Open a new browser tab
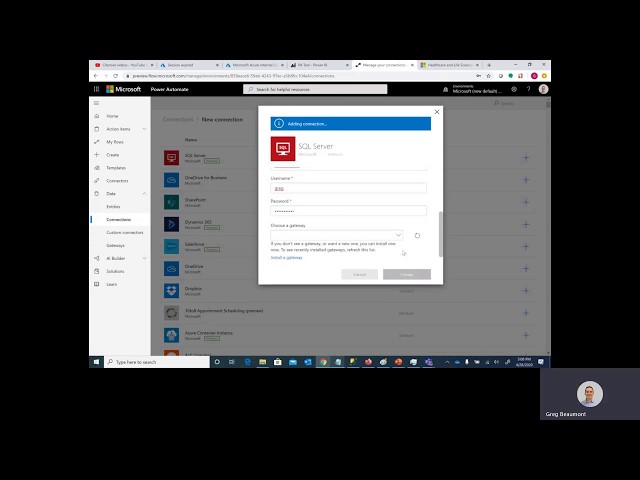Screen dimensions: 640x480 489,65
